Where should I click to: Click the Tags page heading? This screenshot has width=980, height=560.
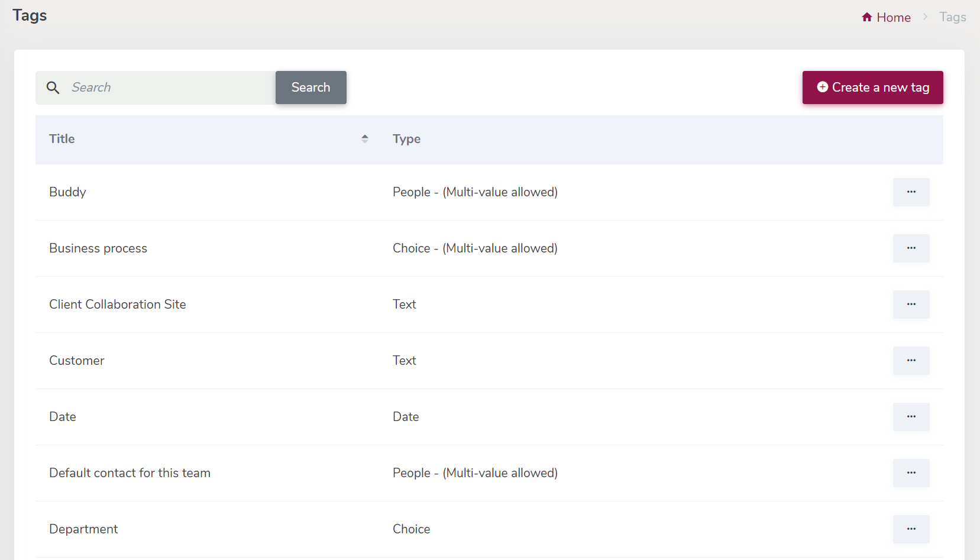pos(30,16)
